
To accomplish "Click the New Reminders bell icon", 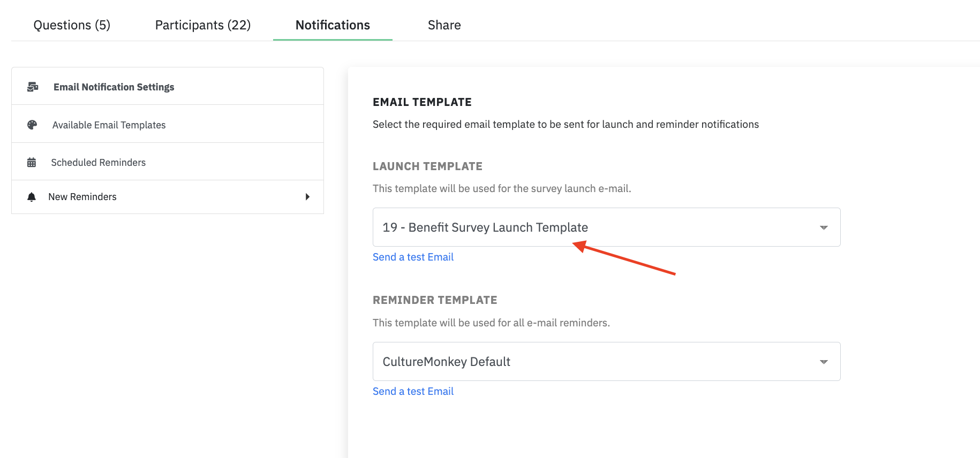I will pyautogui.click(x=32, y=197).
